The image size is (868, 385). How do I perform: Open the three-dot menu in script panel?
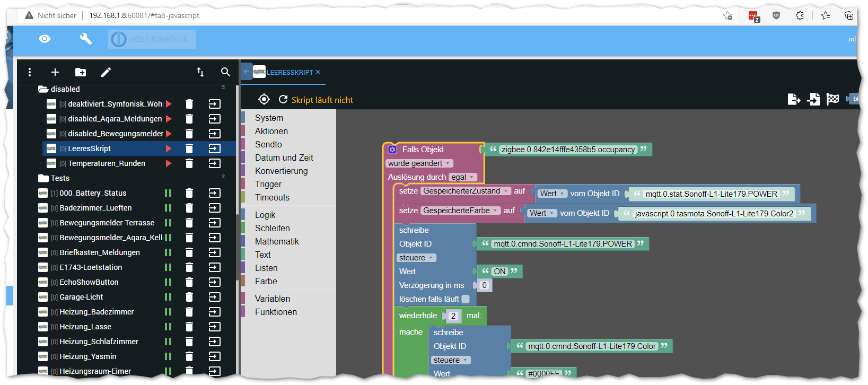(30, 72)
